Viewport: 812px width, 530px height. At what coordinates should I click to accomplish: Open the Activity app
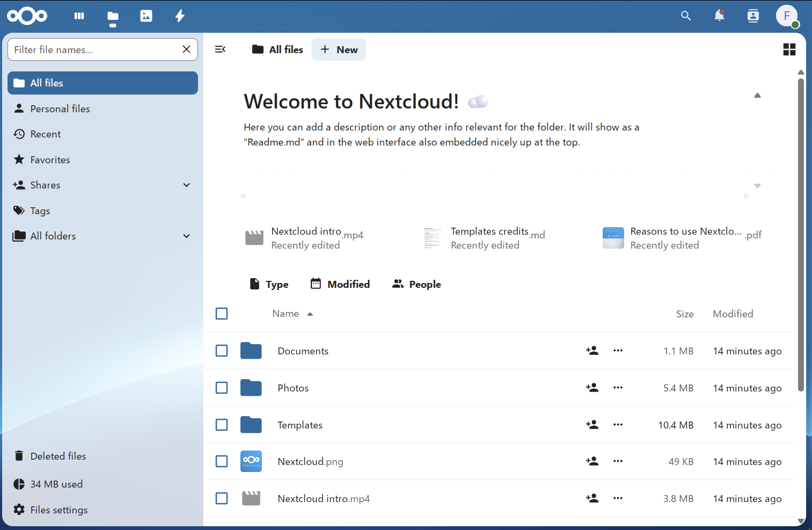pos(179,16)
